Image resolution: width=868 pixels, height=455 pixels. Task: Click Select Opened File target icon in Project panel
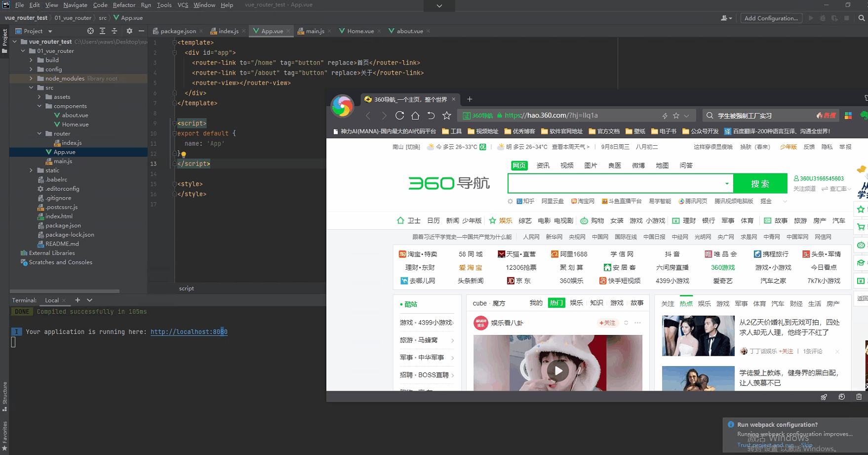[x=90, y=31]
